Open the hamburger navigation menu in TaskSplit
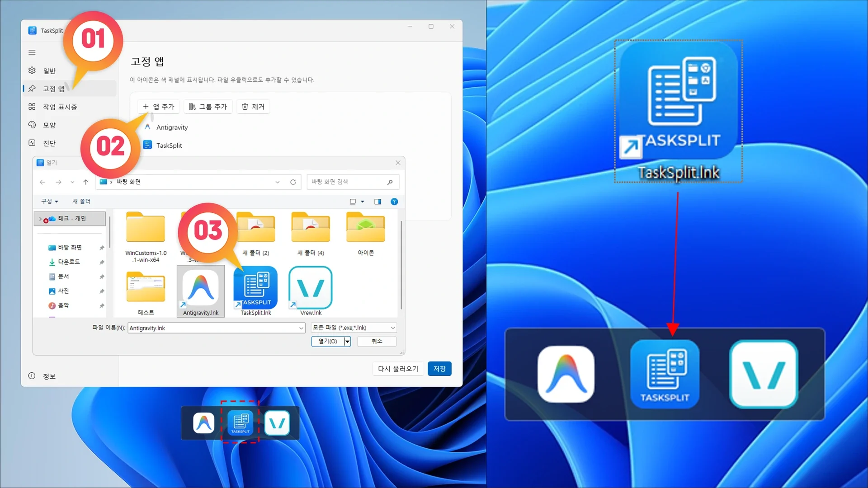Image resolution: width=868 pixels, height=488 pixels. tap(32, 52)
